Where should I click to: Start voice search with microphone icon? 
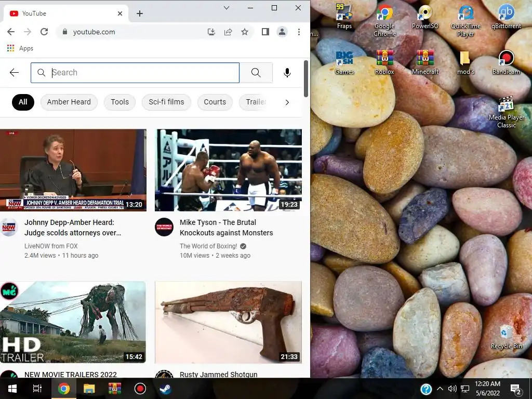tap(287, 73)
